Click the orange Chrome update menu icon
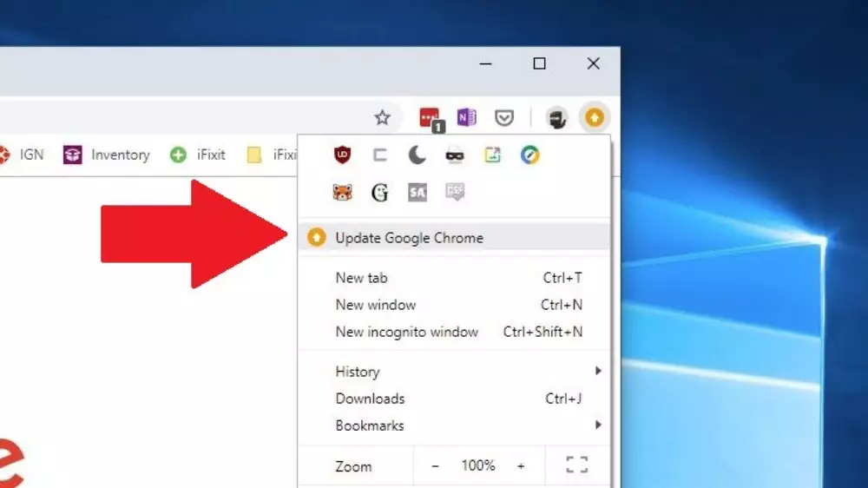Screen dimensions: 868x488 click(x=594, y=117)
